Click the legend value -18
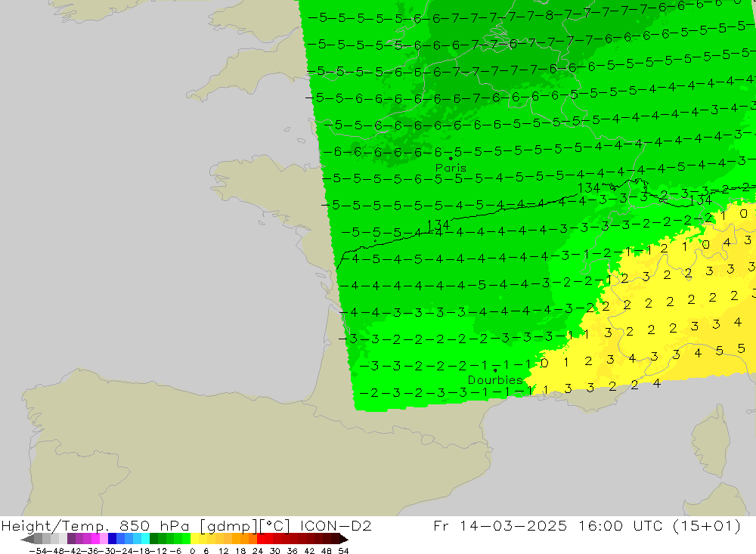This screenshot has width=756, height=554. tap(142, 551)
